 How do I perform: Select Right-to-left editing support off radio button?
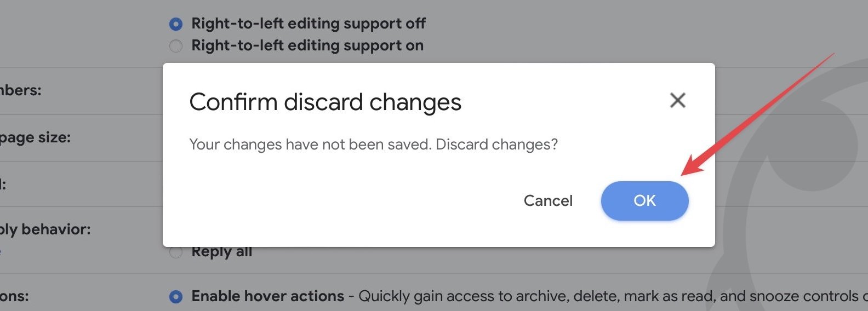[x=176, y=24]
